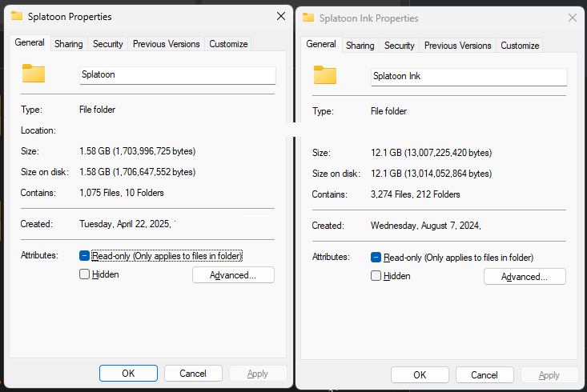This screenshot has height=392, width=587.
Task: Cancel the Splatoon Ink Properties dialog
Action: coord(484,374)
